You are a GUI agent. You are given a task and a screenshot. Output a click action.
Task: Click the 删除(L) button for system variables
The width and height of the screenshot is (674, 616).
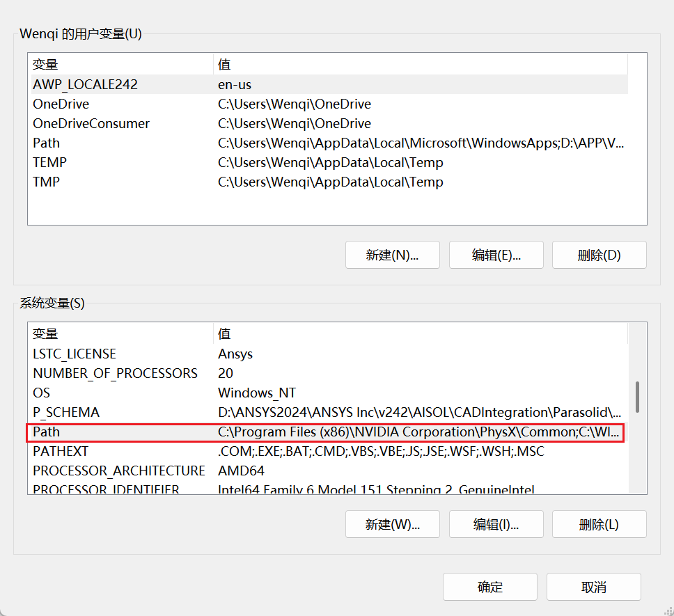(599, 524)
